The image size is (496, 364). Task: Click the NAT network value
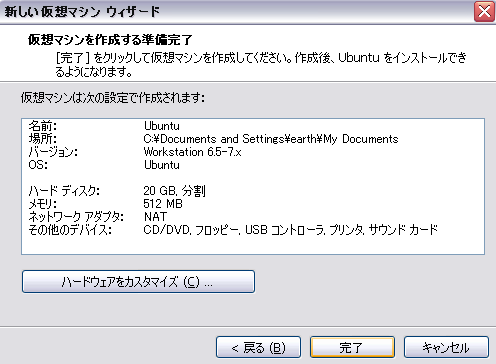pyautogui.click(x=155, y=217)
